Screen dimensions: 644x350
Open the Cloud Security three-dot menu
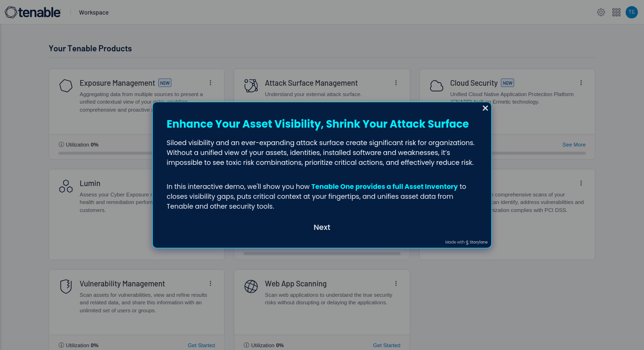pyautogui.click(x=581, y=82)
